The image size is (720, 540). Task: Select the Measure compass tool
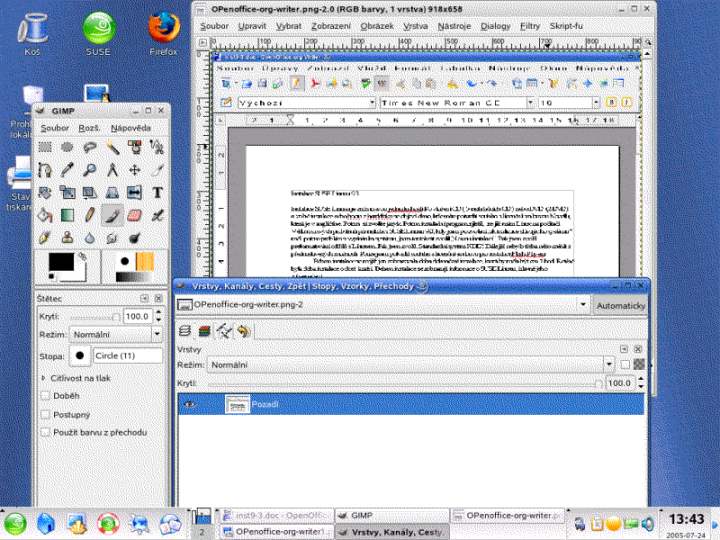(x=112, y=170)
